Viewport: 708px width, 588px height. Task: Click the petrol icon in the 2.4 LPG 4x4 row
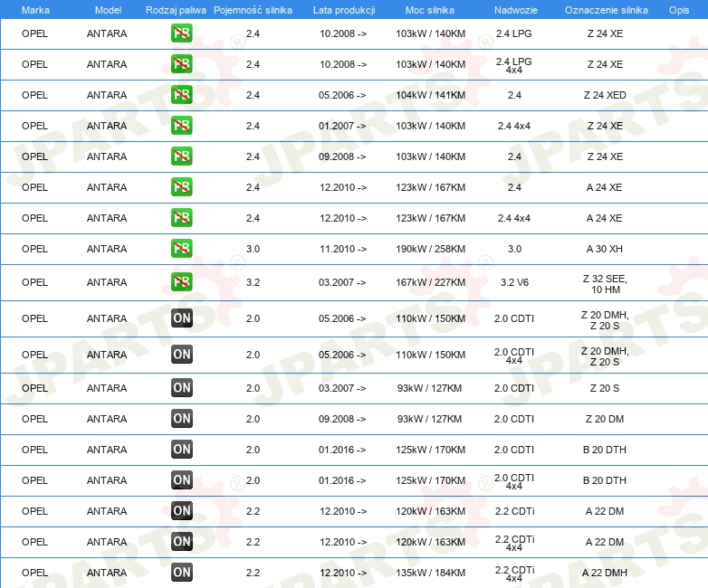182,64
